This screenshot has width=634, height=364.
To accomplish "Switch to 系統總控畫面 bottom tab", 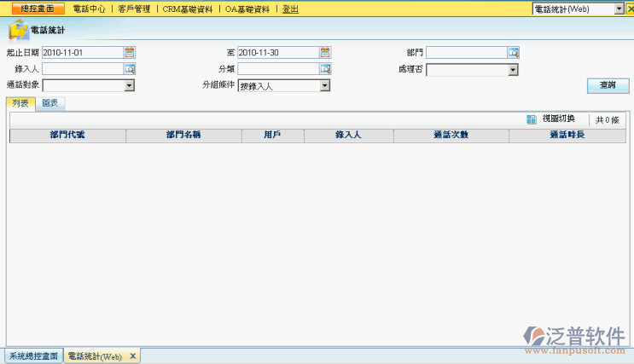I will (x=34, y=356).
